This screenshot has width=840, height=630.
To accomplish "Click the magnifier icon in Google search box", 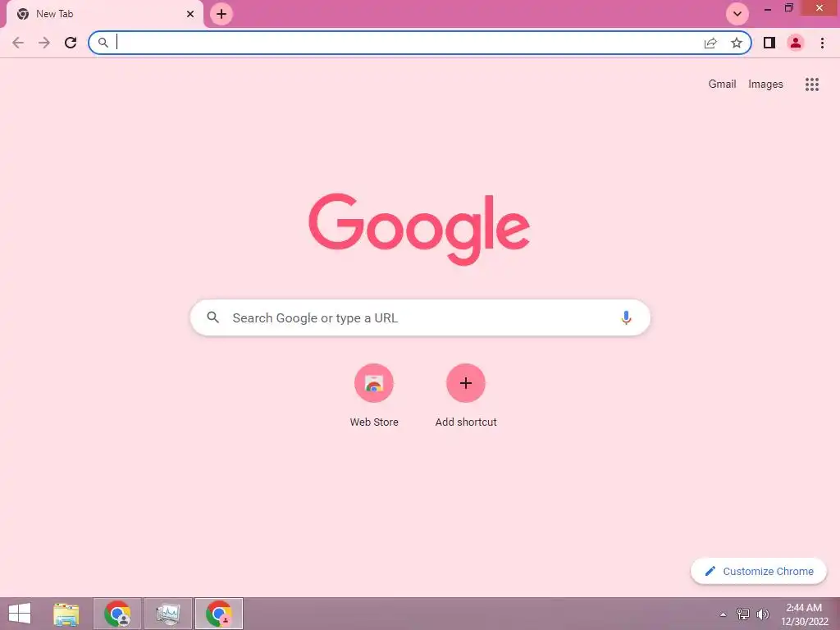I will coord(212,317).
